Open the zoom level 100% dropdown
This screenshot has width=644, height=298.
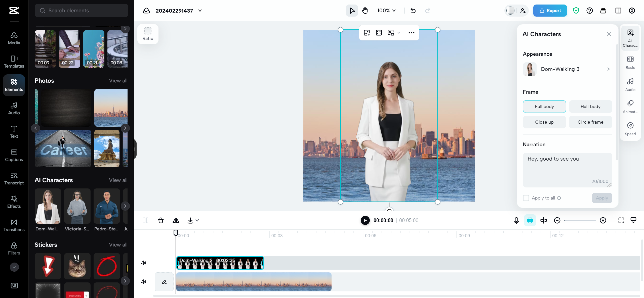point(386,11)
